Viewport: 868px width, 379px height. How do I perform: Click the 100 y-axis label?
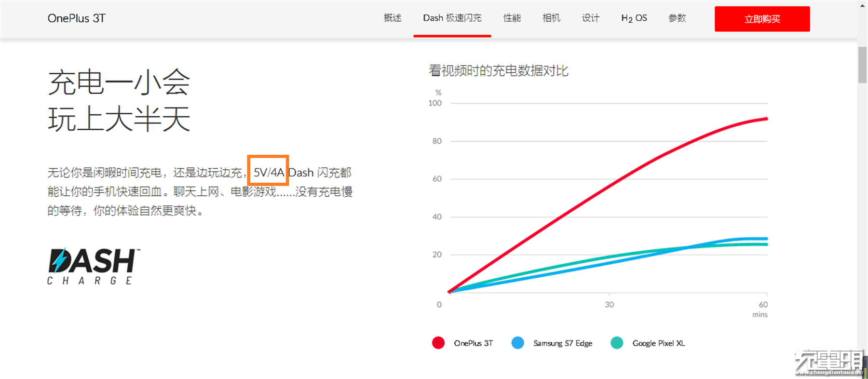coord(434,103)
